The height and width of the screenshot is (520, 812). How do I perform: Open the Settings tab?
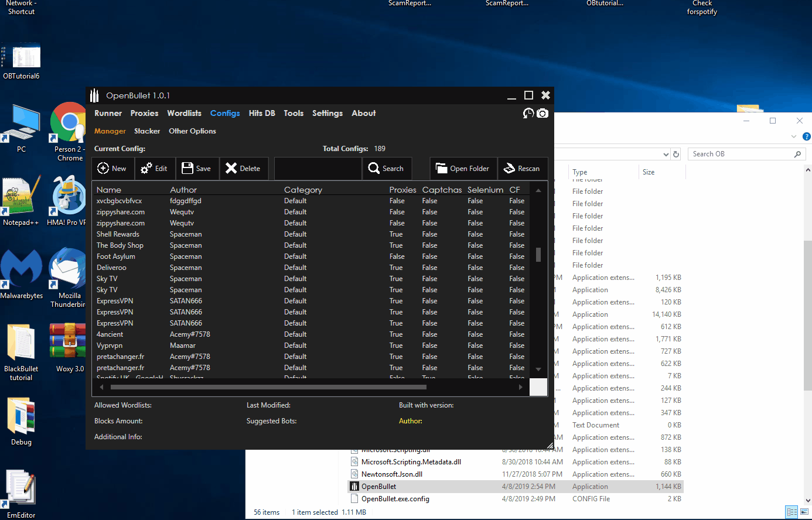(x=327, y=114)
